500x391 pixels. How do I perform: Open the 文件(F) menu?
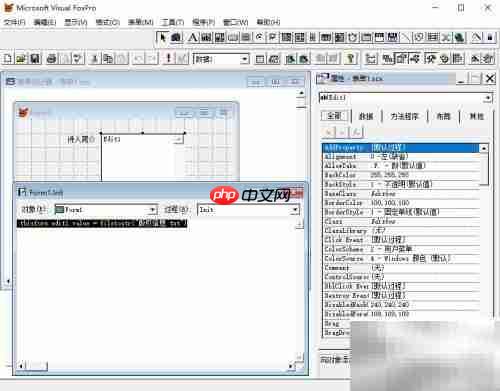click(15, 22)
